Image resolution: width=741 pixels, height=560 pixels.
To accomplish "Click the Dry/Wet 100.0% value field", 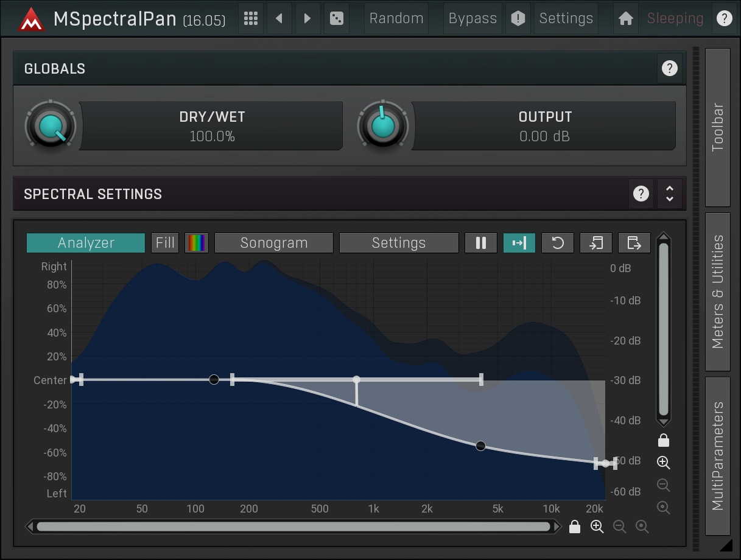I will 212,126.
